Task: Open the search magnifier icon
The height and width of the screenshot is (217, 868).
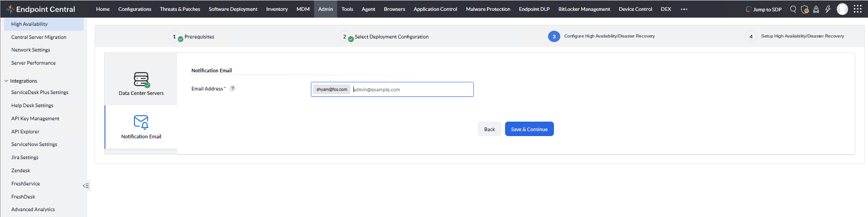Action: click(x=793, y=9)
